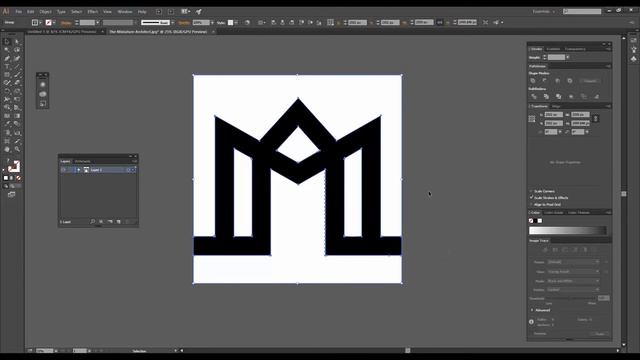The height and width of the screenshot is (360, 640).
Task: Toggle constrain width and height proportions
Action: (596, 119)
